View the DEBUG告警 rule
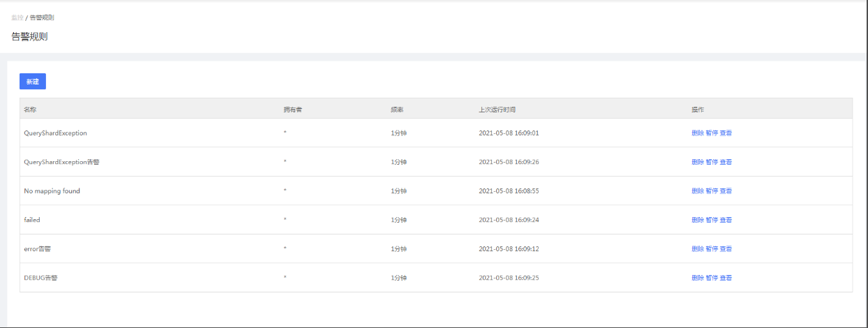This screenshot has width=868, height=328. tap(726, 278)
